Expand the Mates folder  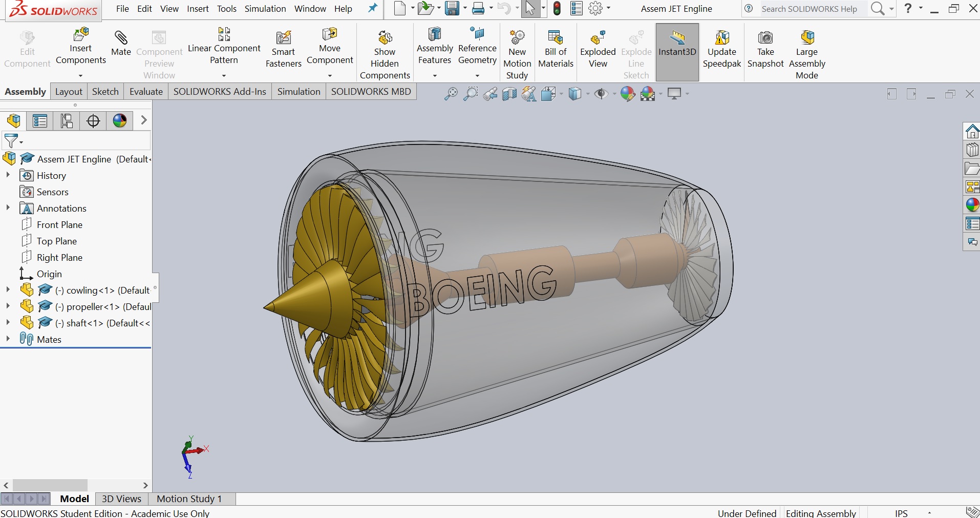click(8, 339)
